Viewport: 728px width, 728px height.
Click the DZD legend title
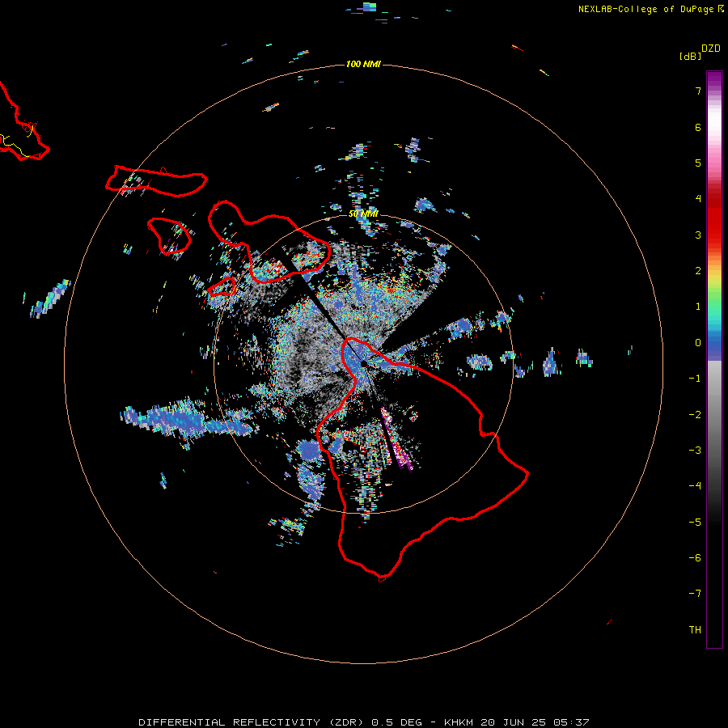click(710, 49)
